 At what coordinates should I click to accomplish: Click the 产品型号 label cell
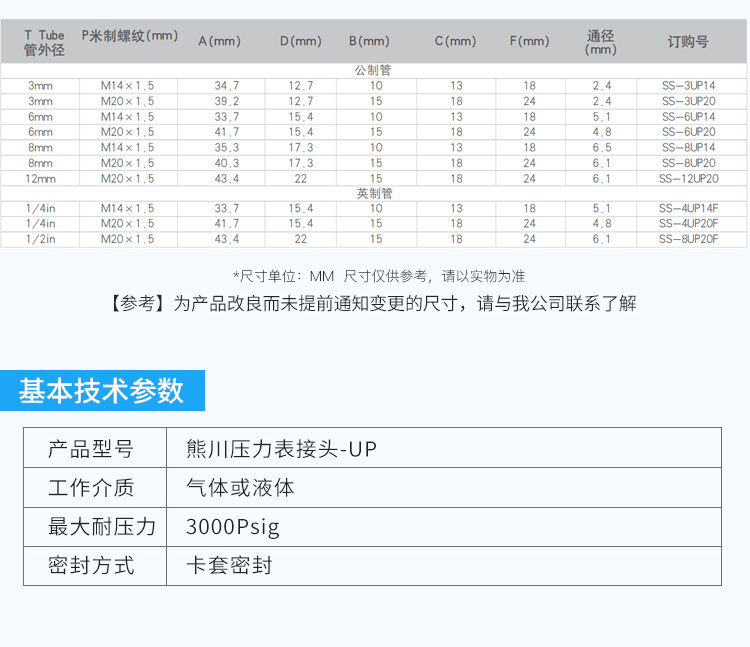[95, 448]
